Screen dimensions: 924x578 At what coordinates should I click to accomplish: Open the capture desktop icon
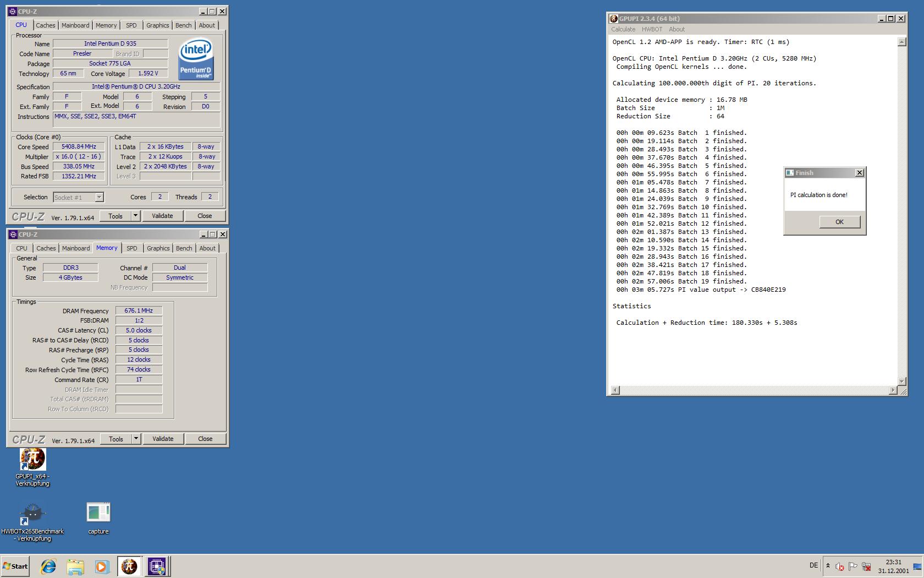98,518
